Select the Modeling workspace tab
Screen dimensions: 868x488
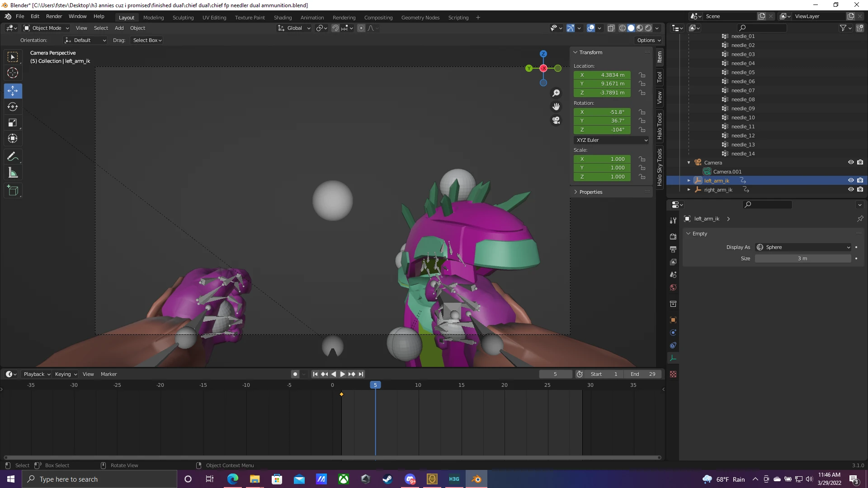(153, 17)
